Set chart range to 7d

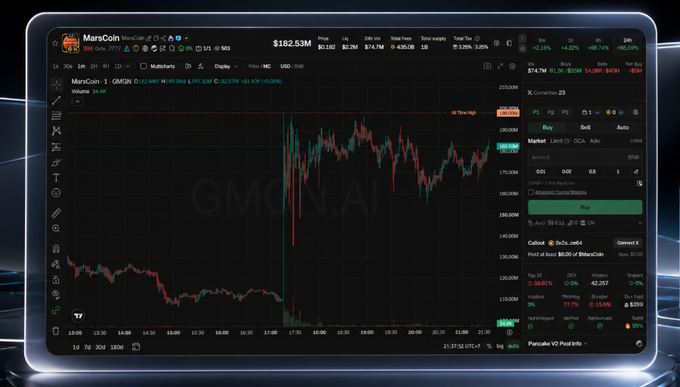coord(88,347)
